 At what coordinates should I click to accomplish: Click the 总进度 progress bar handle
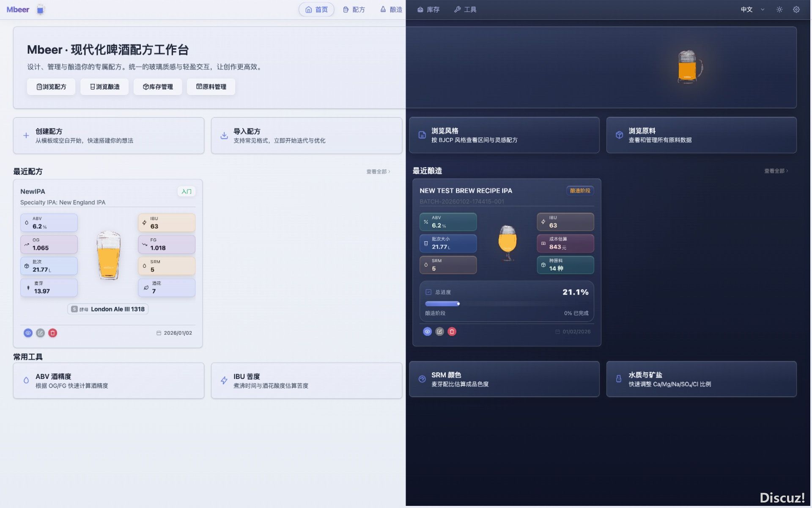tap(458, 304)
